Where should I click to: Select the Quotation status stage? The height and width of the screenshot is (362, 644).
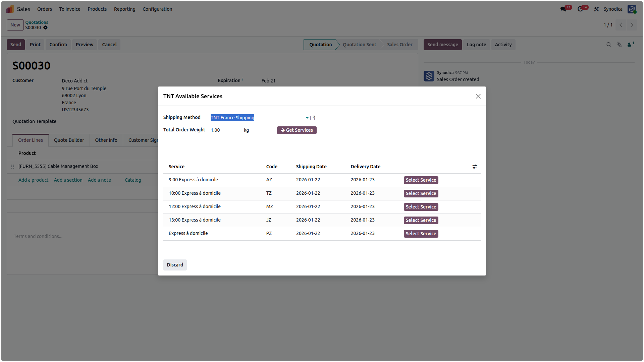pos(321,45)
